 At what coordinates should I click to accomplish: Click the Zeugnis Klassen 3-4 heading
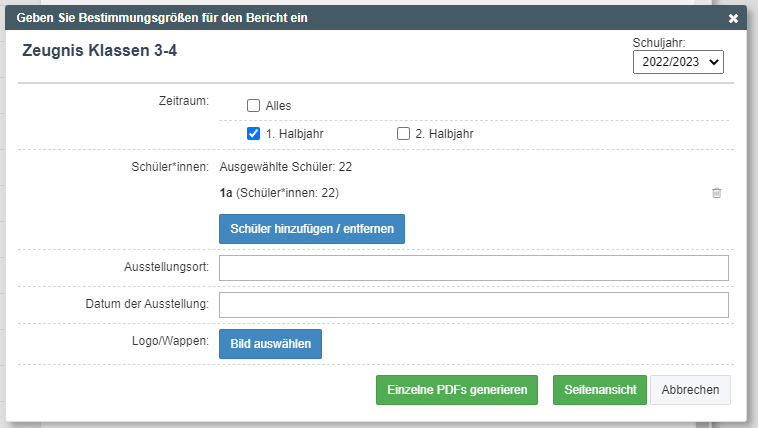pyautogui.click(x=100, y=50)
